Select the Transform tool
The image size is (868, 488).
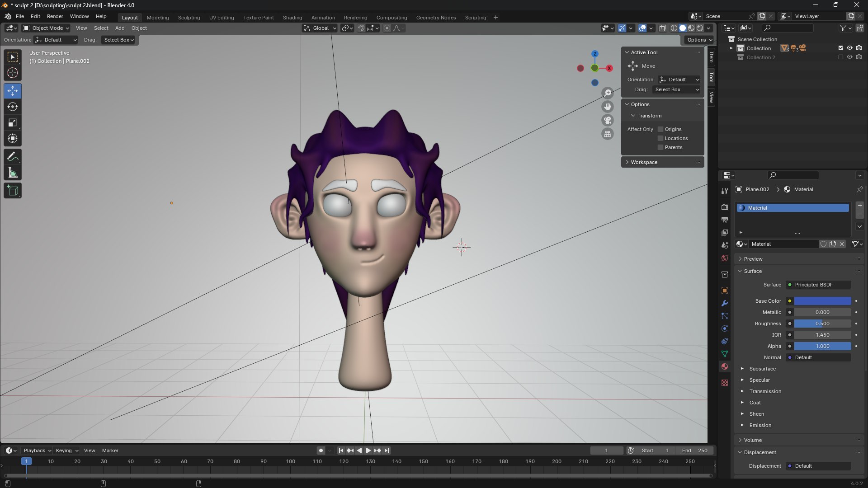point(13,138)
